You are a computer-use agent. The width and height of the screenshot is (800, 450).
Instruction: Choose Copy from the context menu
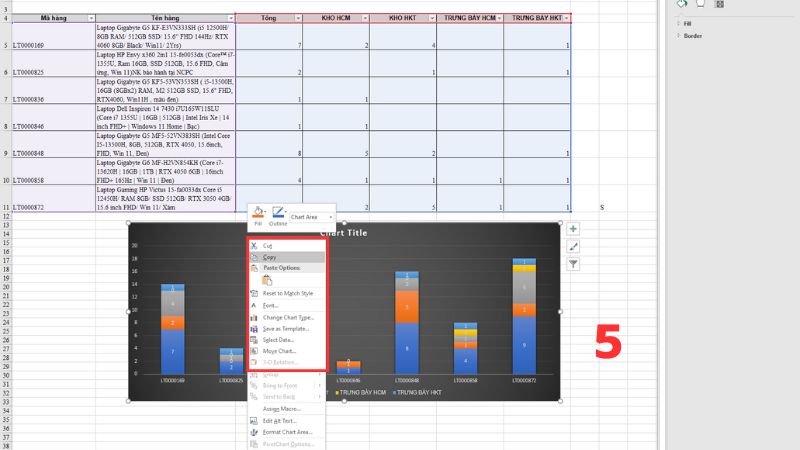[287, 257]
